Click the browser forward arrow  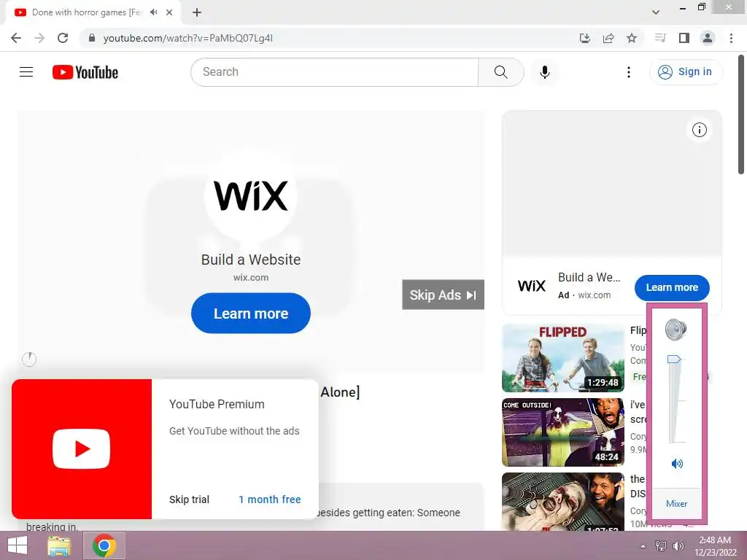click(39, 38)
